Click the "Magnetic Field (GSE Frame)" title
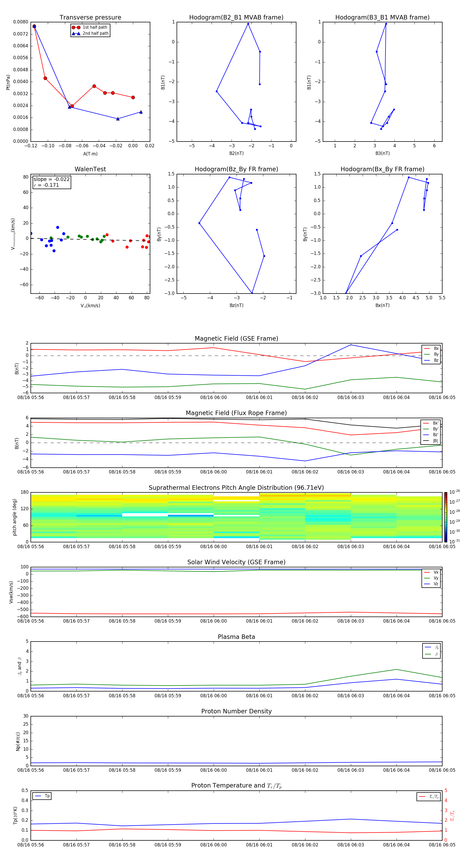This screenshot has width=473, height=868. (x=236, y=339)
